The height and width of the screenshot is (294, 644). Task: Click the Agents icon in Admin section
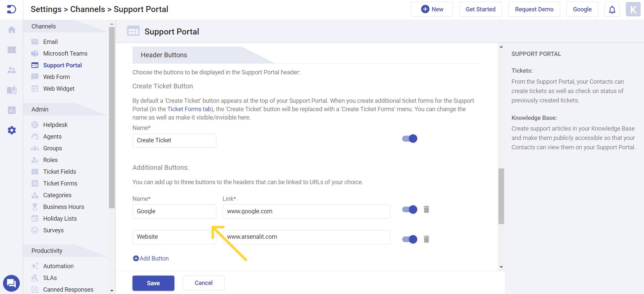(x=35, y=137)
